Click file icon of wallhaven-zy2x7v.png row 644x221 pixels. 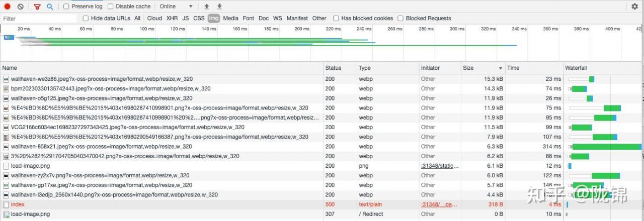pyautogui.click(x=6, y=175)
